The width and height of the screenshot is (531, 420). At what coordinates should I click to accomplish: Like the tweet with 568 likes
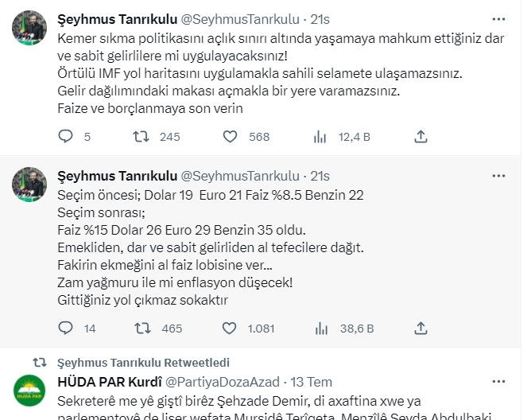click(x=231, y=137)
